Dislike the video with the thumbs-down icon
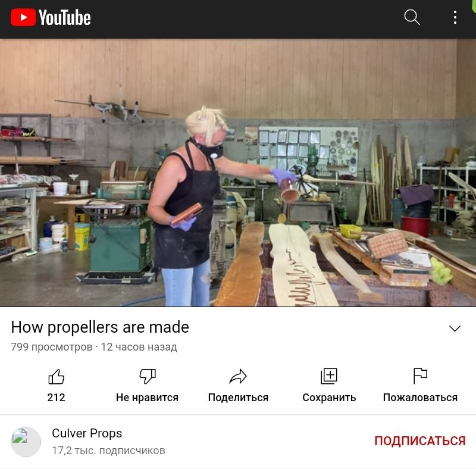This screenshot has width=476, height=469. click(147, 377)
